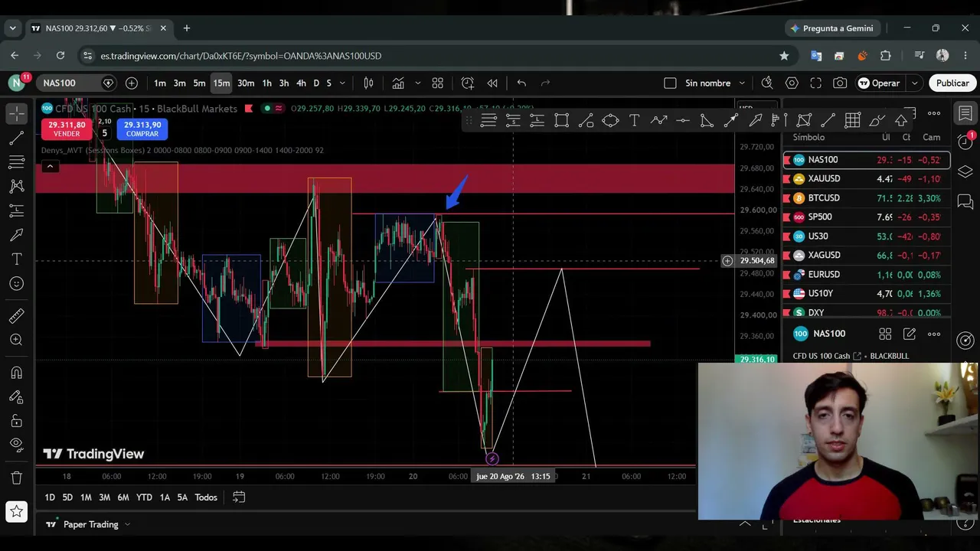Toggle keep drawing mode
Viewport: 980px width, 551px height.
tap(16, 397)
